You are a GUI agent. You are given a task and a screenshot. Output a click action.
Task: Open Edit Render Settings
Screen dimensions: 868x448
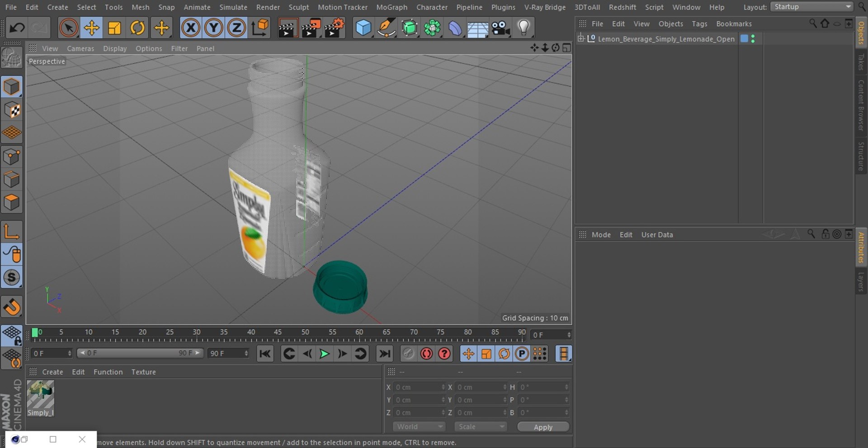tap(335, 28)
